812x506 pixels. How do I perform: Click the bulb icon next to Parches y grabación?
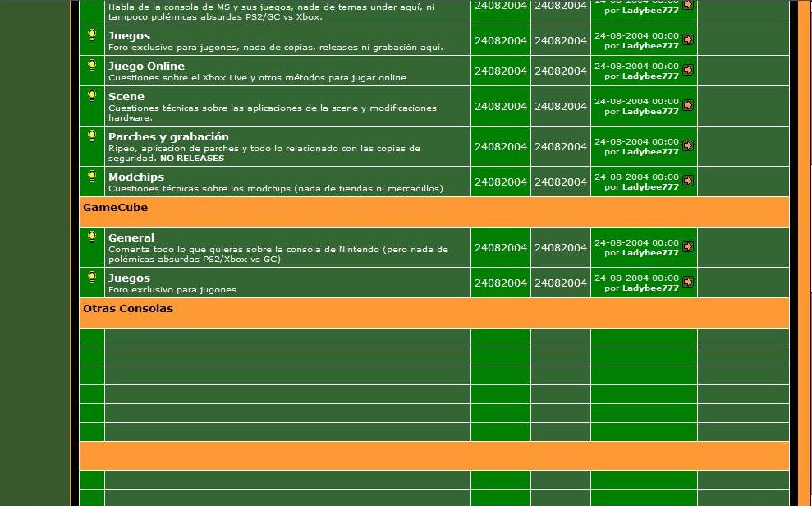click(92, 136)
